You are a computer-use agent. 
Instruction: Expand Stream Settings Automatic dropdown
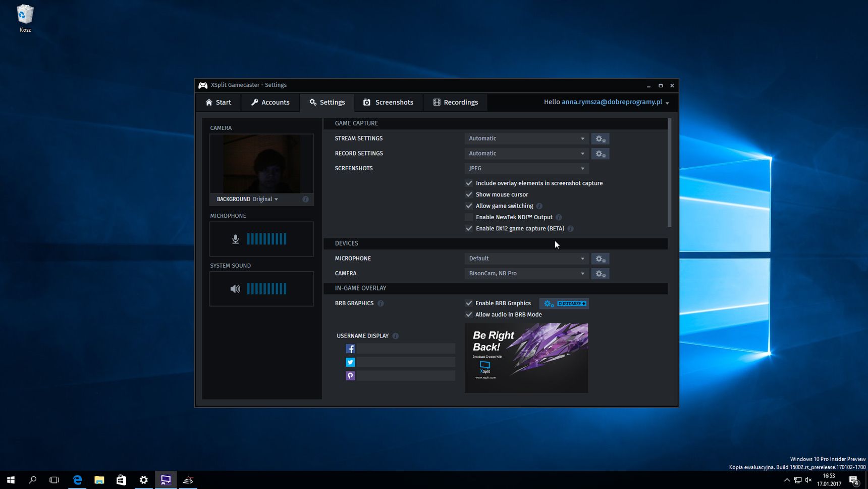pos(526,138)
